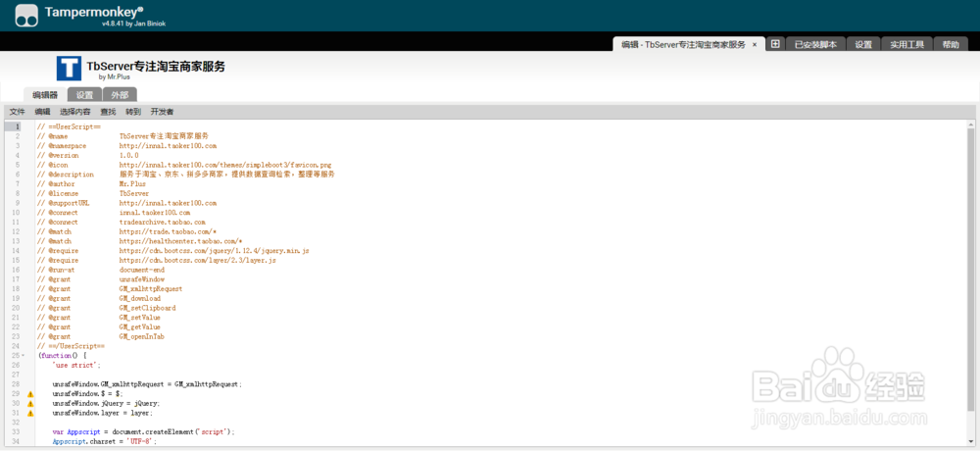Click unsafeWindow.jQuery = jQuery line
Image resolution: width=980 pixels, height=451 pixels.
point(106,404)
